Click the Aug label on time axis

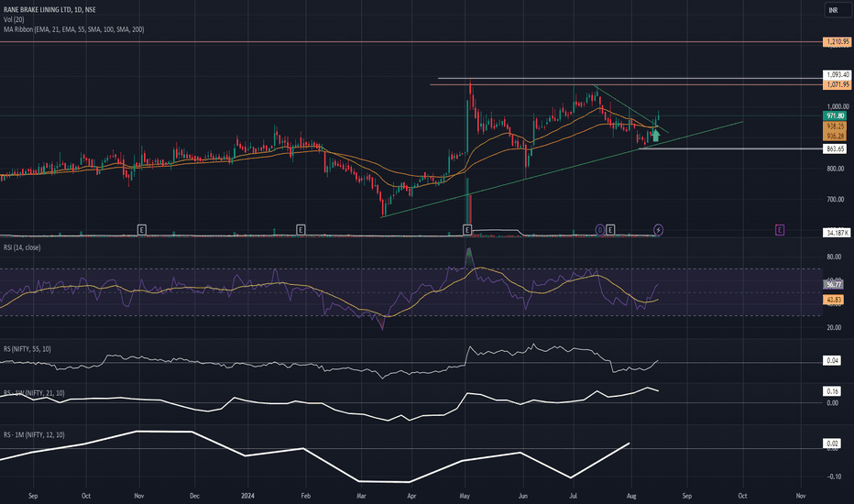coord(631,496)
